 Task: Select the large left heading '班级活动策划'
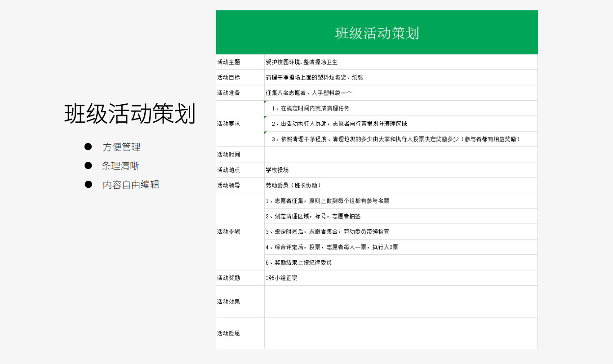click(x=130, y=113)
